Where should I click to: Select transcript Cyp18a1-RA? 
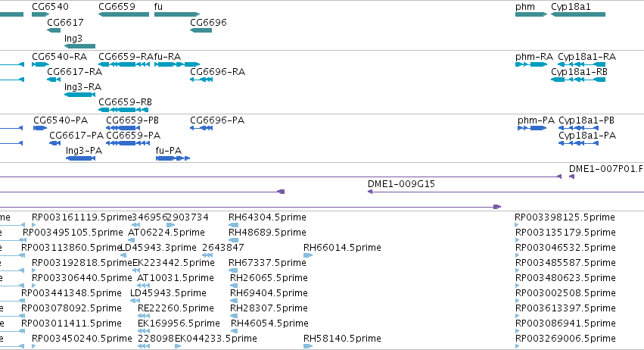pyautogui.click(x=586, y=57)
